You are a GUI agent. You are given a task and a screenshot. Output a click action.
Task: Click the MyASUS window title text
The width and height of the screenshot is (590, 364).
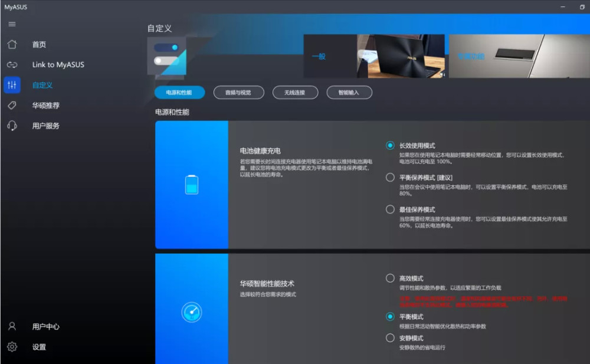(16, 7)
